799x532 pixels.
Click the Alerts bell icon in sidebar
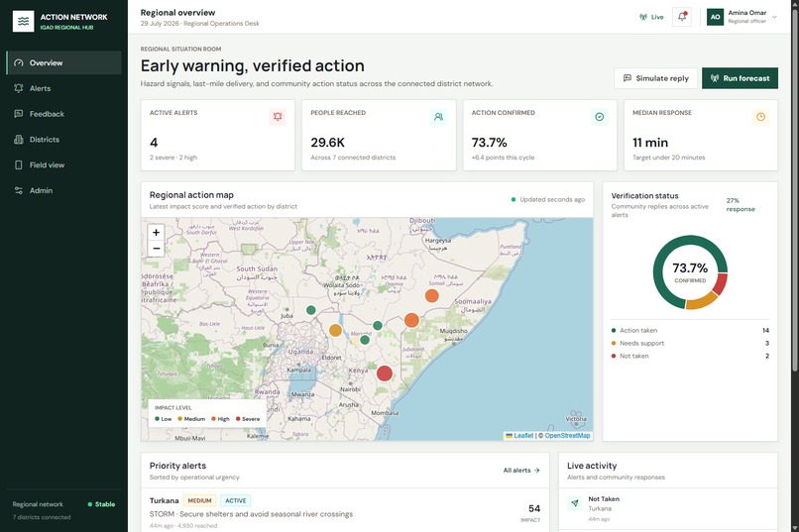click(19, 88)
